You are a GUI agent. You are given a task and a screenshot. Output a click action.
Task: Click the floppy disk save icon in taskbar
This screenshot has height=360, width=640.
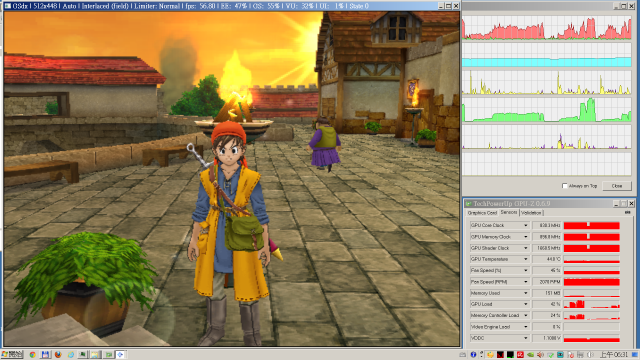(45, 355)
